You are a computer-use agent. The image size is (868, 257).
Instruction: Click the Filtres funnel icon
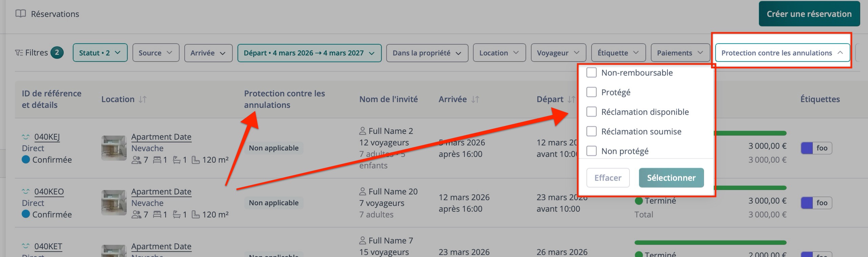[x=18, y=52]
